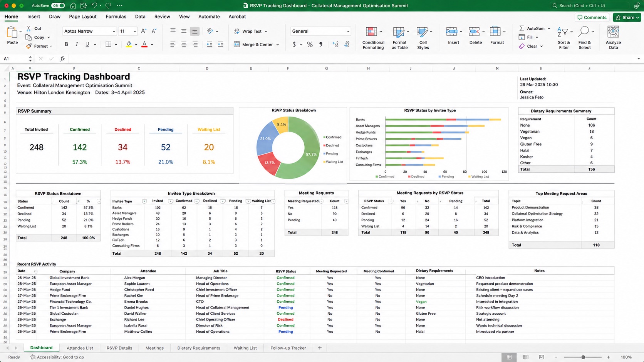Open Find & Select magnifier

[584, 32]
